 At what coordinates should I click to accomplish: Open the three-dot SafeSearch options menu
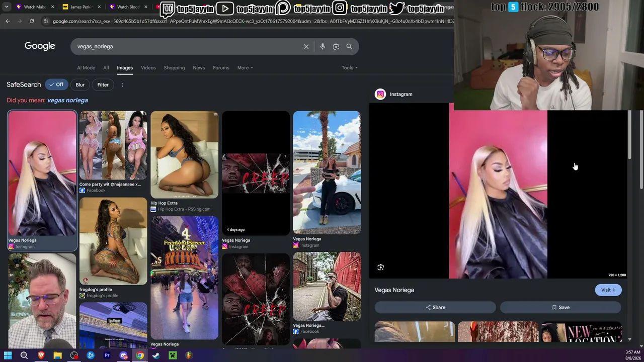coord(122,85)
